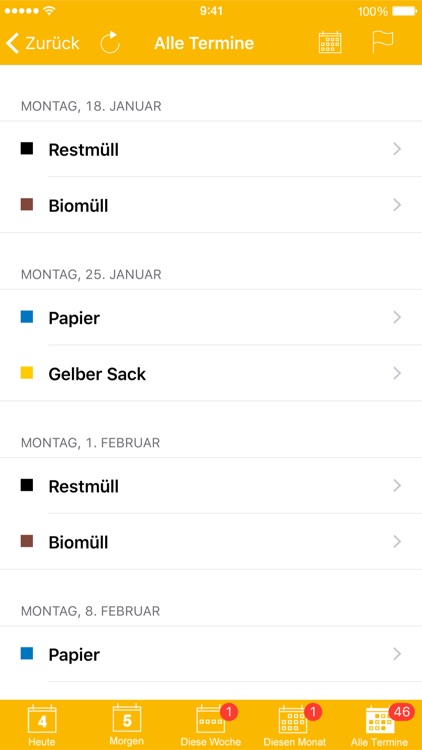Expand Papier chevron under 25. Januar

pos(397,317)
